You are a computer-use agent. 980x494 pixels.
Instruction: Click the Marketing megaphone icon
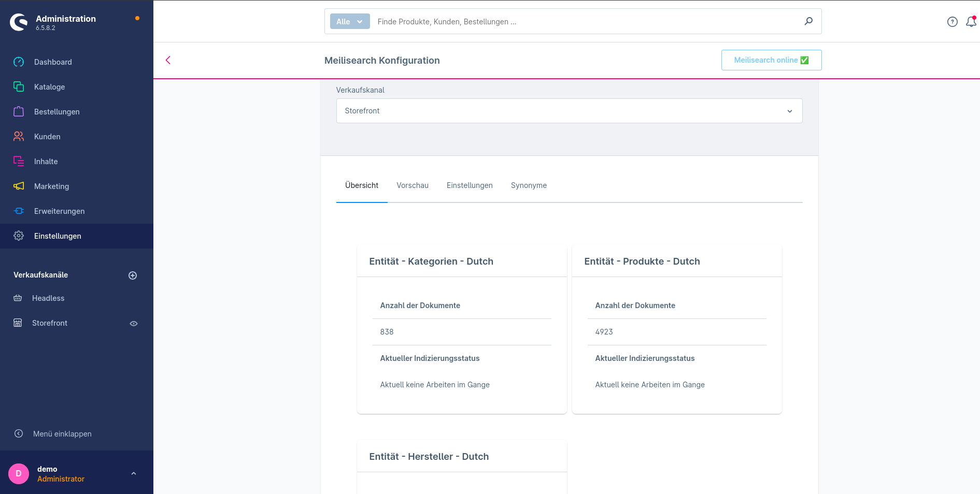click(19, 186)
